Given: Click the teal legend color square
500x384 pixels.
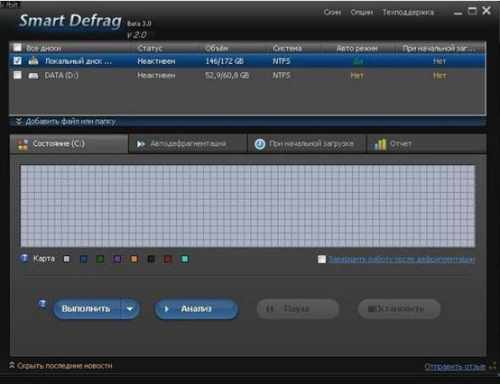Looking at the screenshot, I should tap(184, 259).
